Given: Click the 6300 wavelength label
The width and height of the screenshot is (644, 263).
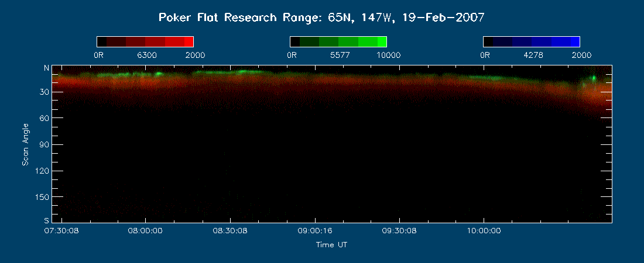Looking at the screenshot, I should (147, 56).
